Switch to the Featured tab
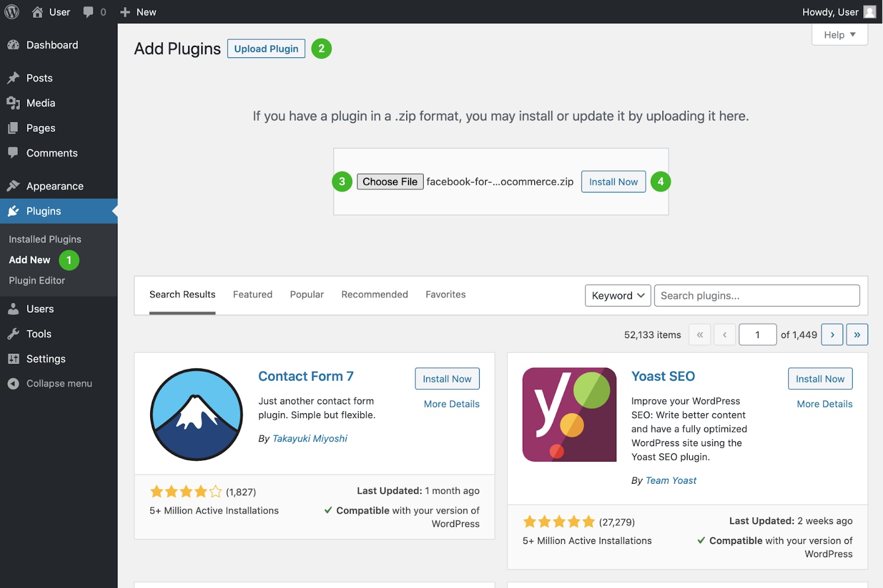This screenshot has height=588, width=883. click(x=253, y=295)
